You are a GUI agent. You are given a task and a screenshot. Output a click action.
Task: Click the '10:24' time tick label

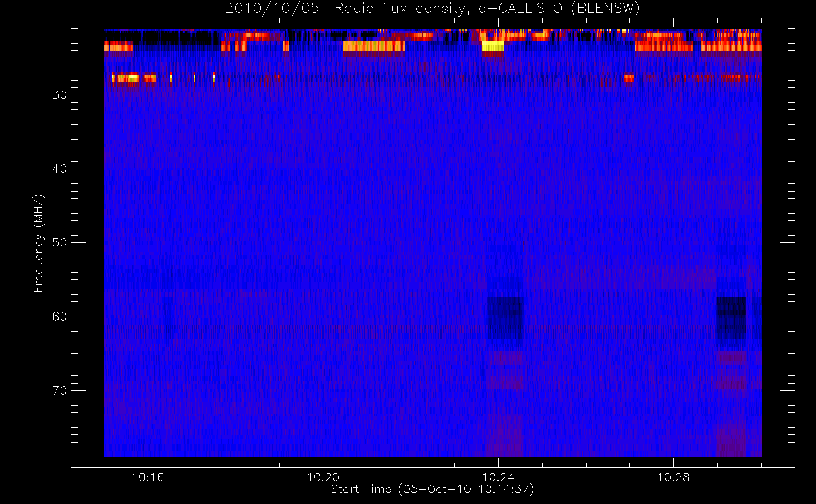click(498, 477)
